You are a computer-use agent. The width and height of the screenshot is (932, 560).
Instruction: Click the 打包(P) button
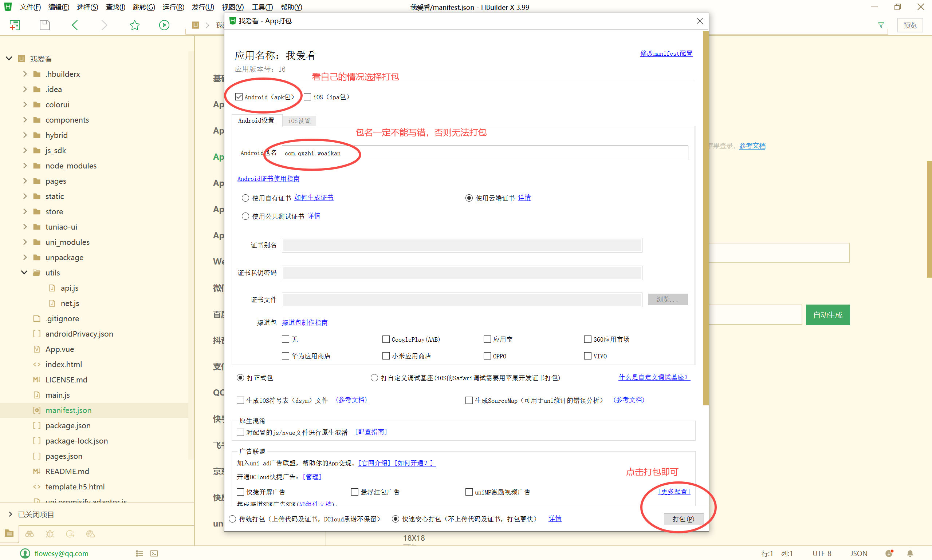pyautogui.click(x=683, y=519)
